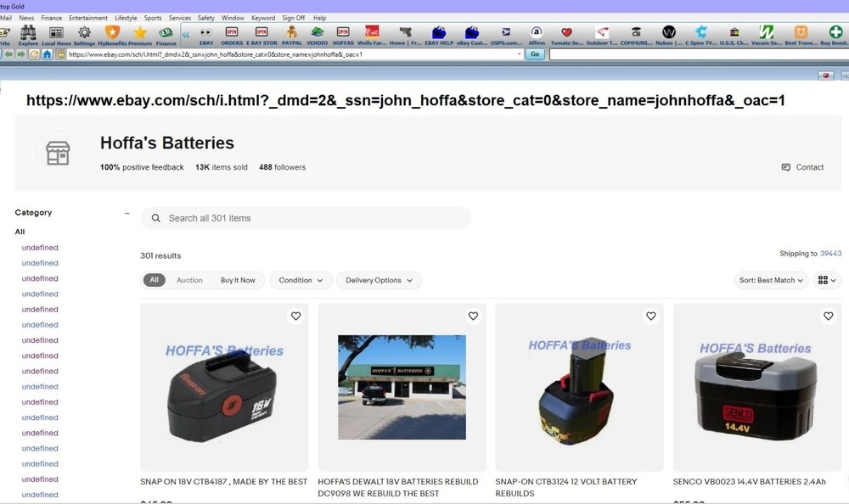
Task: Reload the page with the Refresh icon
Action: (x=34, y=54)
